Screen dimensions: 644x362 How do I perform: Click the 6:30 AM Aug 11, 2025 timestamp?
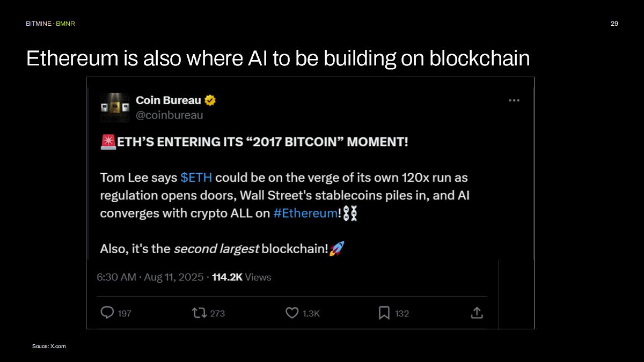pos(150,277)
